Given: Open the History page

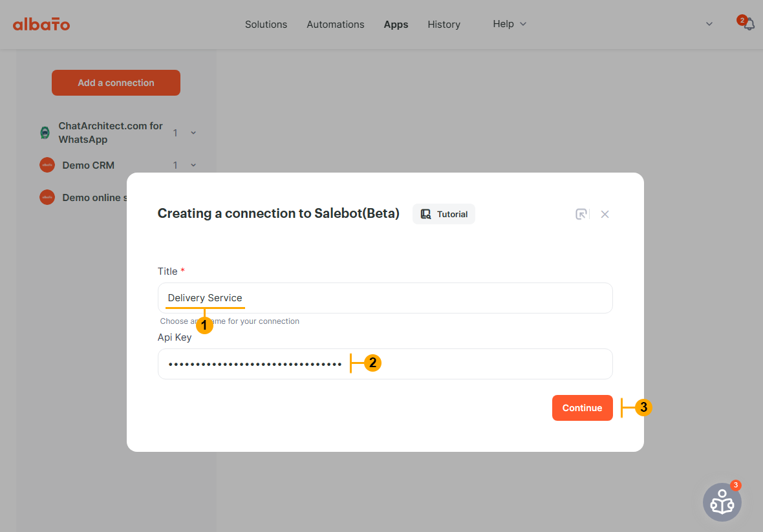Looking at the screenshot, I should pyautogui.click(x=444, y=25).
